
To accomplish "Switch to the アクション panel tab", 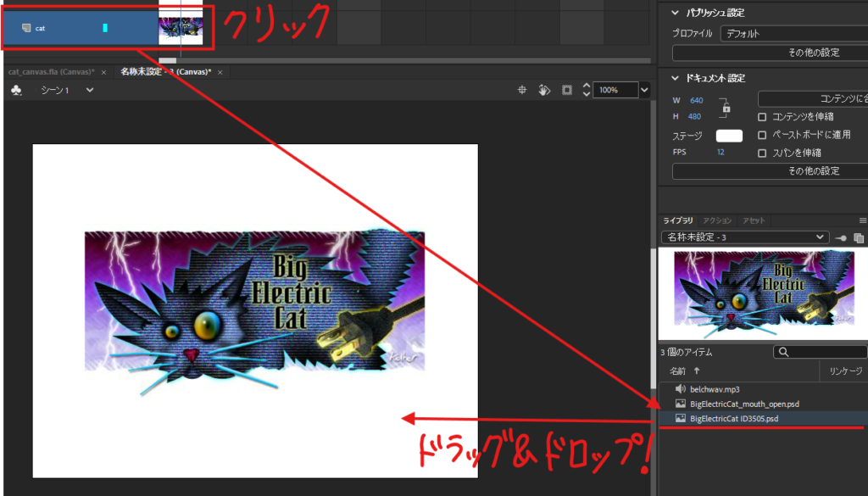I will (x=719, y=220).
